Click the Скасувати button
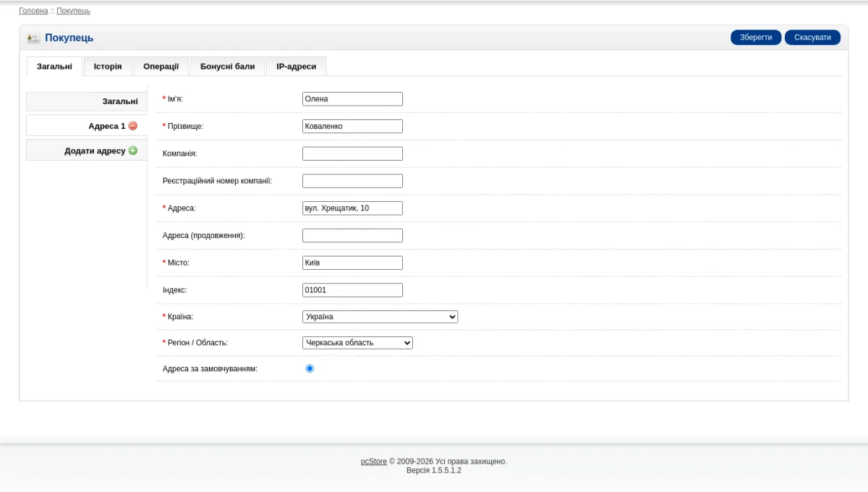 coord(812,38)
